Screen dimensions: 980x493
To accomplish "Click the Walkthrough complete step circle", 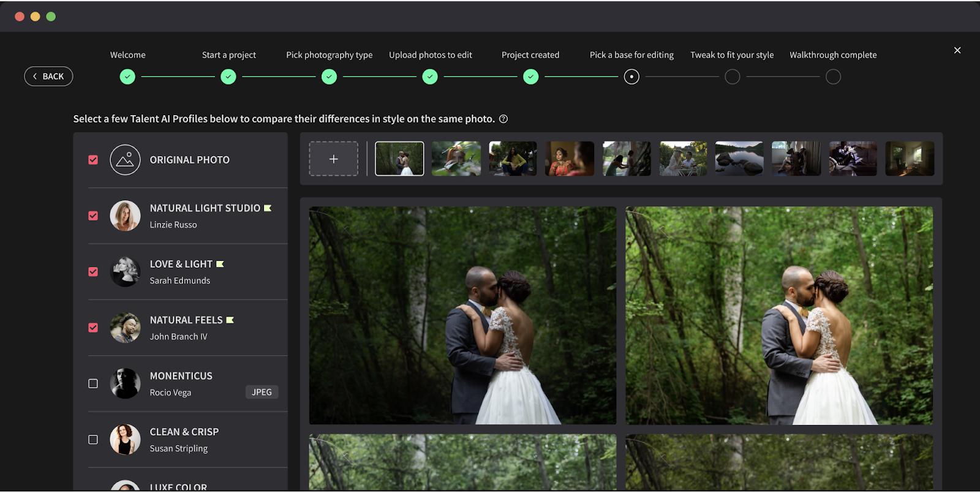I will click(x=833, y=77).
